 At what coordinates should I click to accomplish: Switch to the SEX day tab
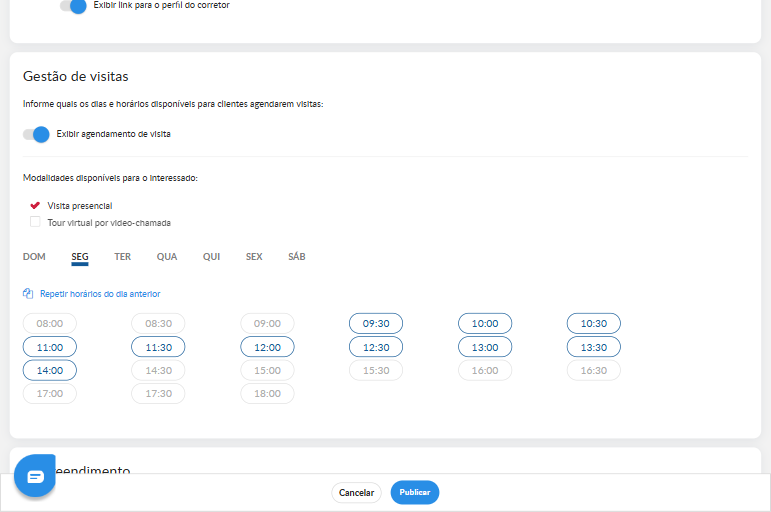point(254,257)
